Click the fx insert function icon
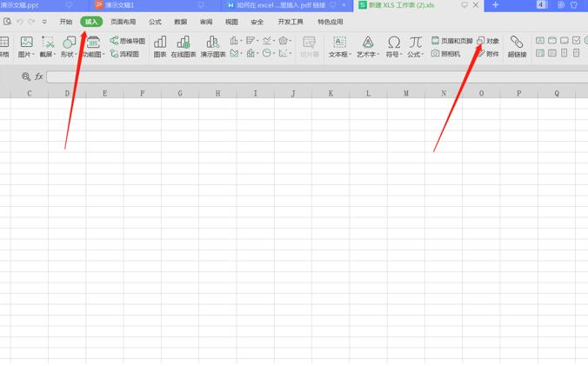 [x=38, y=77]
